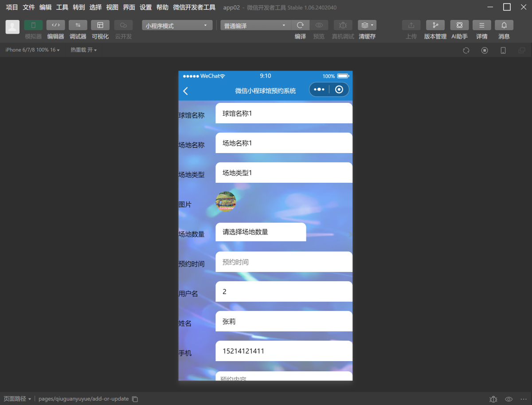The width and height of the screenshot is (532, 405).
Task: Click the 可视化 button
Action: [100, 25]
